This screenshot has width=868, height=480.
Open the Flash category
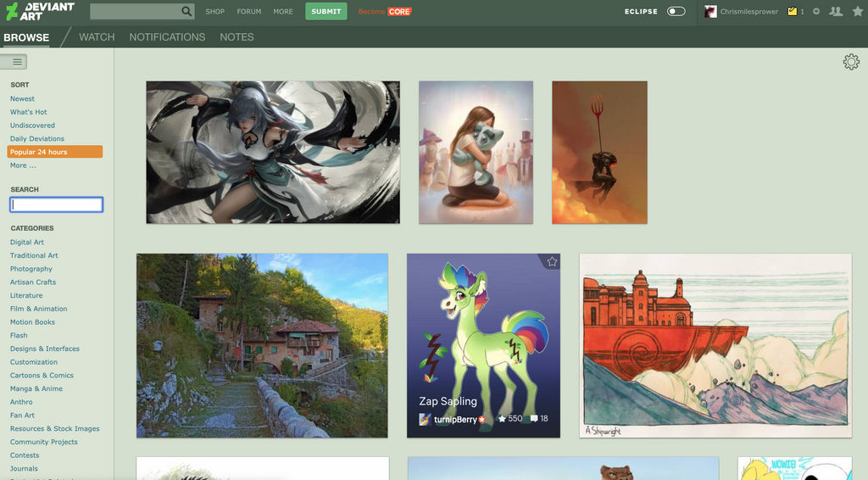coord(19,335)
